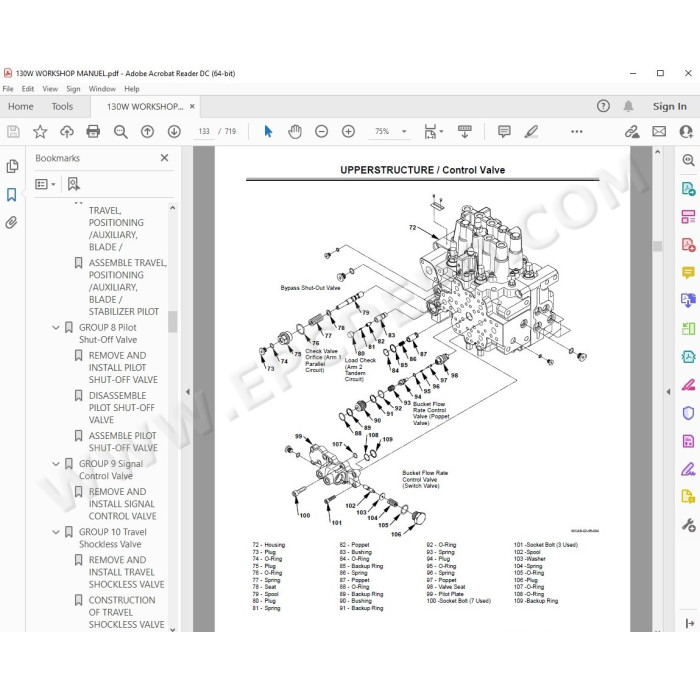Select the highlight pen tool

tap(531, 131)
